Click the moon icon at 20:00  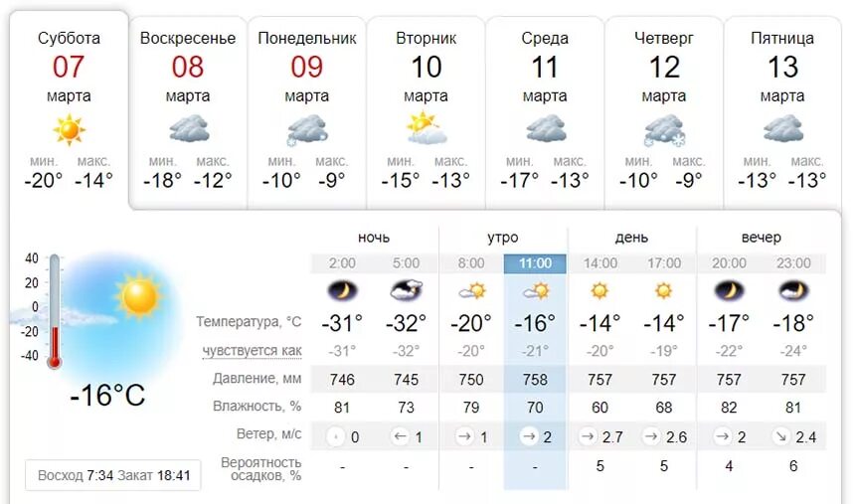coord(729,290)
